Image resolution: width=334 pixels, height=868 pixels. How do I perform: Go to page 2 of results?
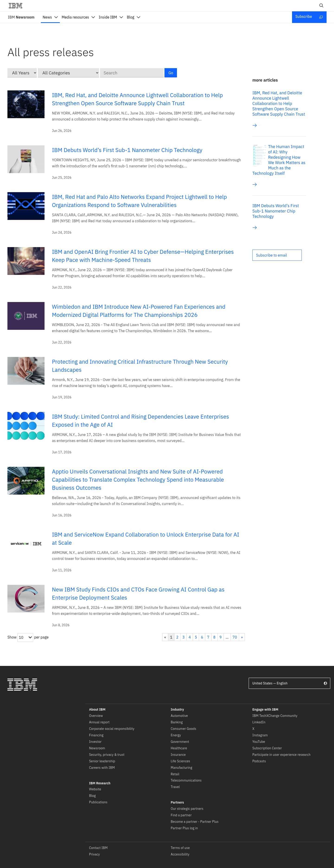point(177,637)
